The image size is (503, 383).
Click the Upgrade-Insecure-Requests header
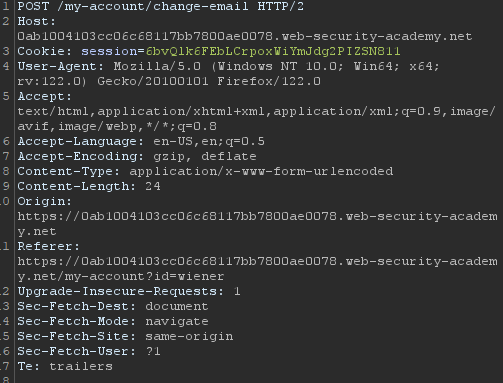coord(129,291)
